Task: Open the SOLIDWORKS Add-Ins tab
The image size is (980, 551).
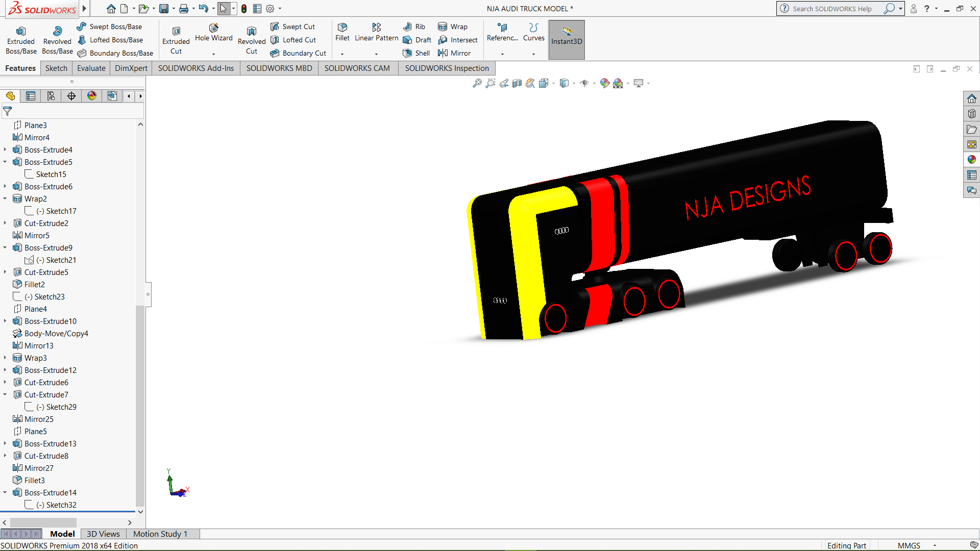Action: click(196, 68)
